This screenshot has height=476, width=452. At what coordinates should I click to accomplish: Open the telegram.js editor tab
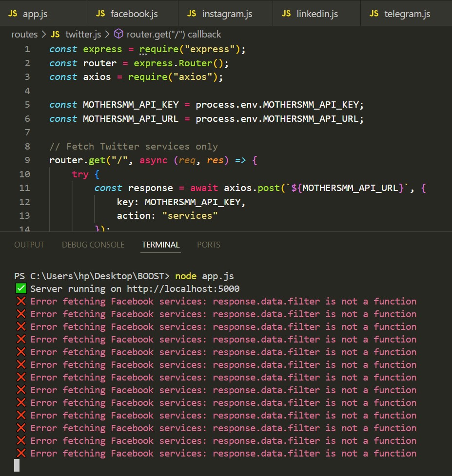pos(406,14)
